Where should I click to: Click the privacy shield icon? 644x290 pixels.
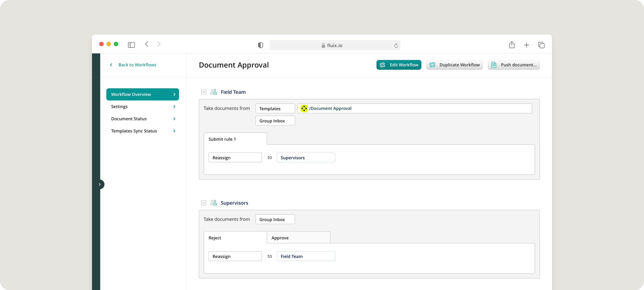(x=260, y=45)
